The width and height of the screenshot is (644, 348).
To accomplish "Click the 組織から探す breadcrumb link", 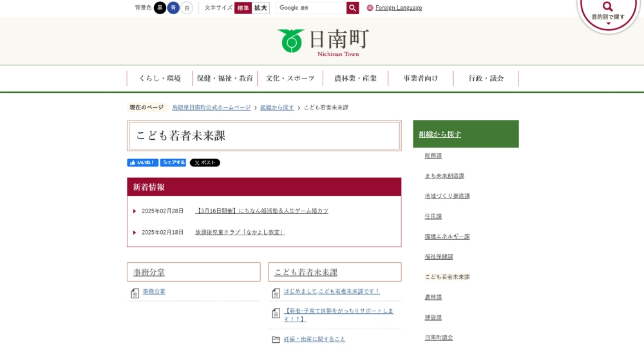I will pyautogui.click(x=277, y=108).
